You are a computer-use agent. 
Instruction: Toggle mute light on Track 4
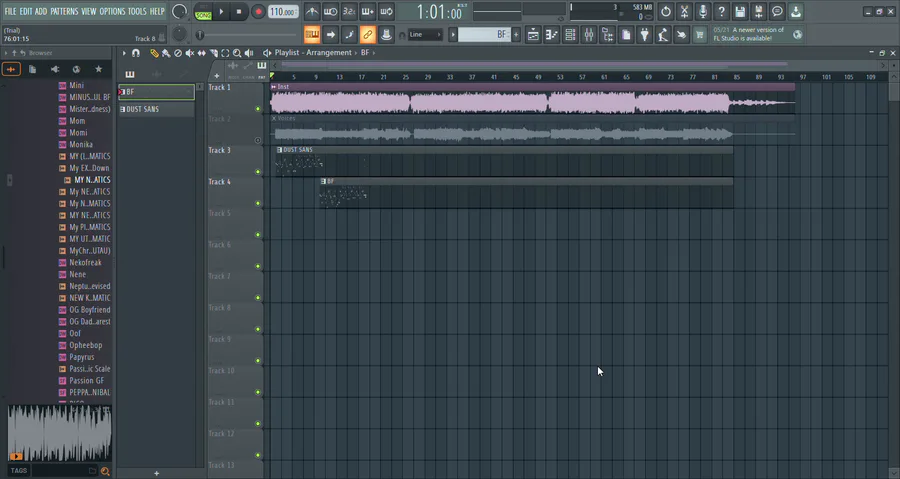coord(258,203)
